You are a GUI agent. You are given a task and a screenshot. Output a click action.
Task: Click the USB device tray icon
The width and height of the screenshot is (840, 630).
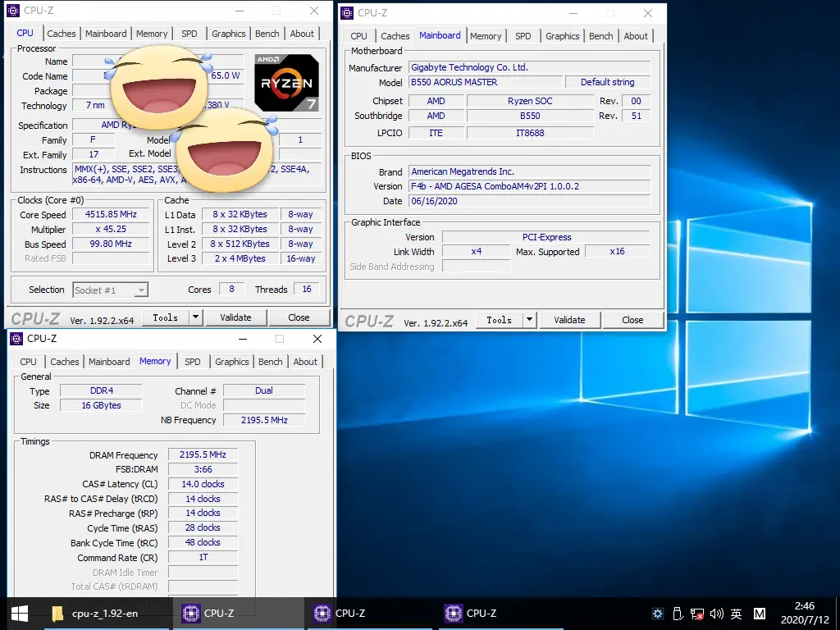678,613
